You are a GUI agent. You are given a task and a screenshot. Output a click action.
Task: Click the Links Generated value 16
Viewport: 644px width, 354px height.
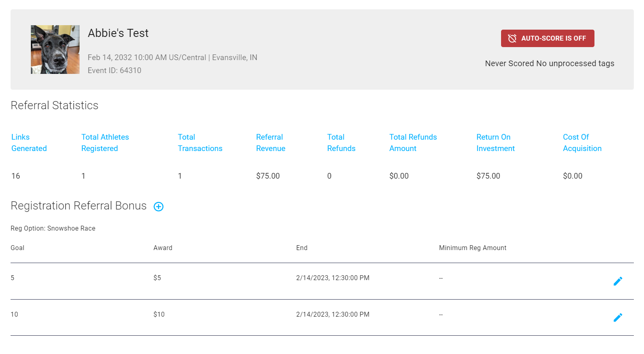pyautogui.click(x=16, y=176)
